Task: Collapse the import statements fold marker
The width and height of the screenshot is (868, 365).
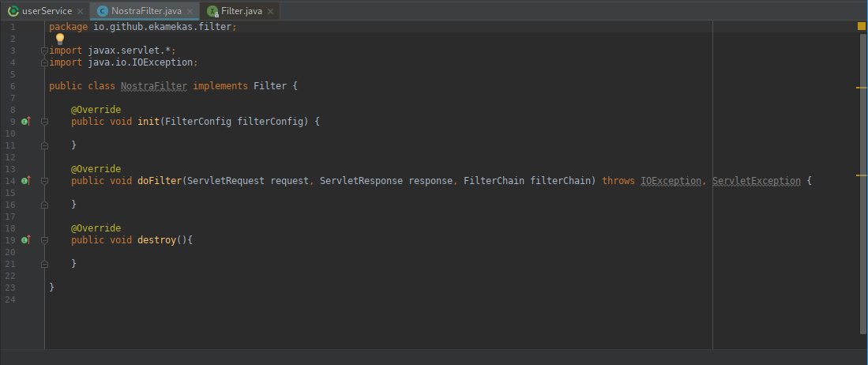Action: click(44, 51)
